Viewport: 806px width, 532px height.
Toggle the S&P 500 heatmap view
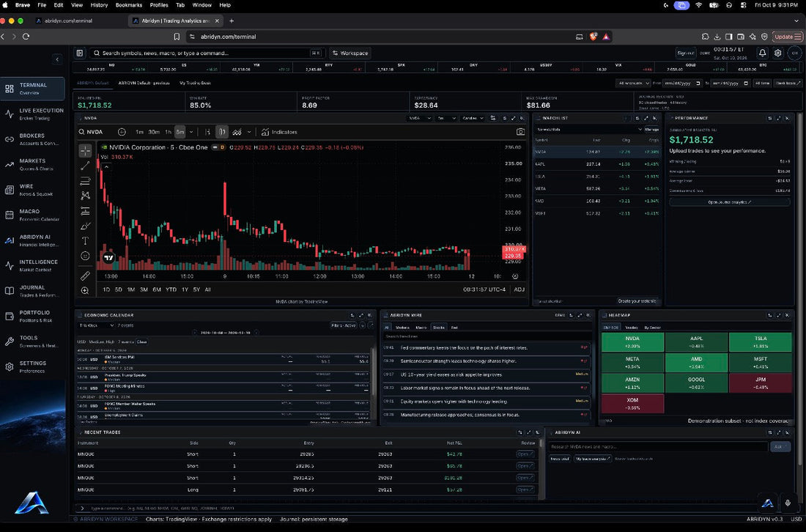pyautogui.click(x=610, y=328)
